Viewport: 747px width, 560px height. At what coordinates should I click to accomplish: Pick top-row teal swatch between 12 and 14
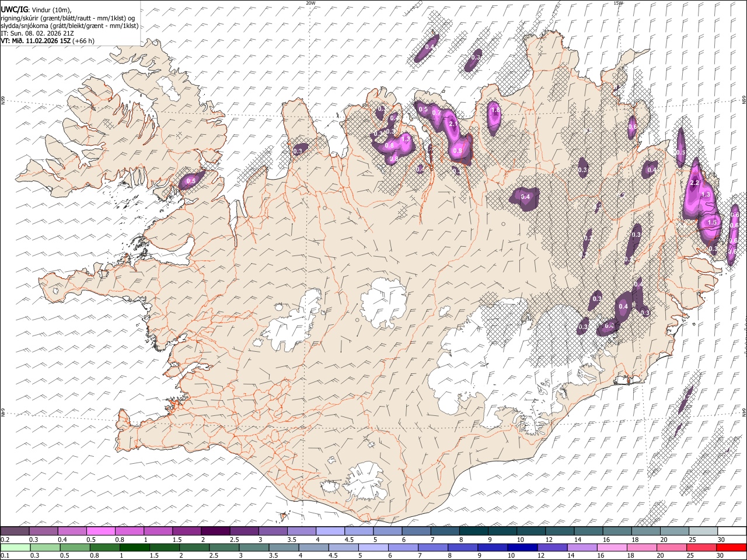pos(560,531)
